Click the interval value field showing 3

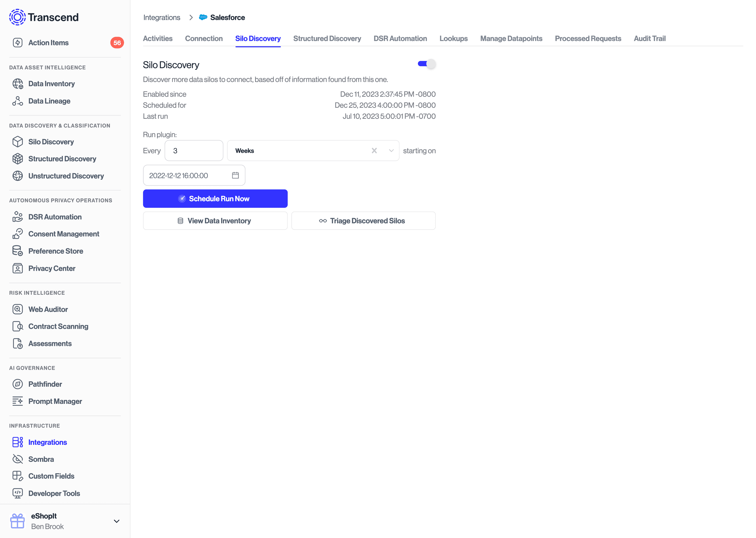[194, 150]
